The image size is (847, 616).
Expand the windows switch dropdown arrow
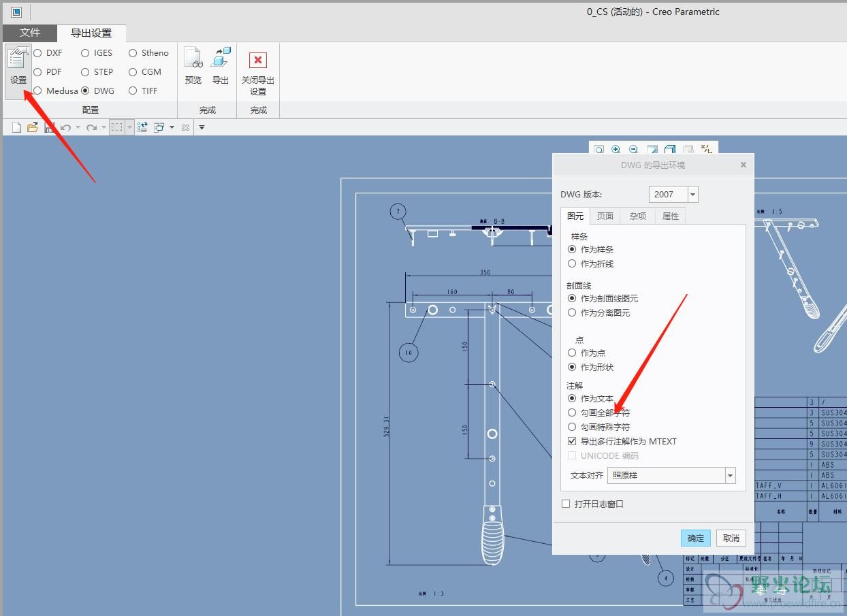click(172, 127)
